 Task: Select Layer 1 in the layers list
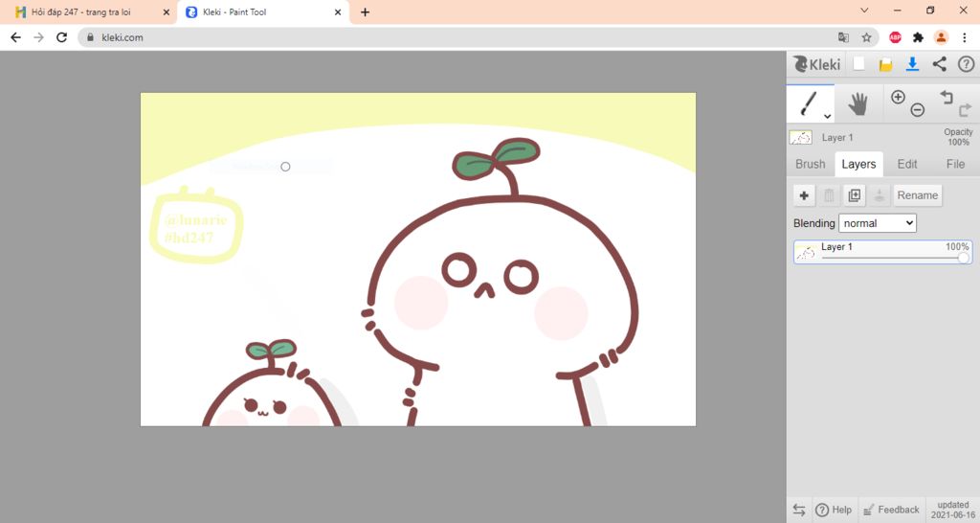pos(882,252)
